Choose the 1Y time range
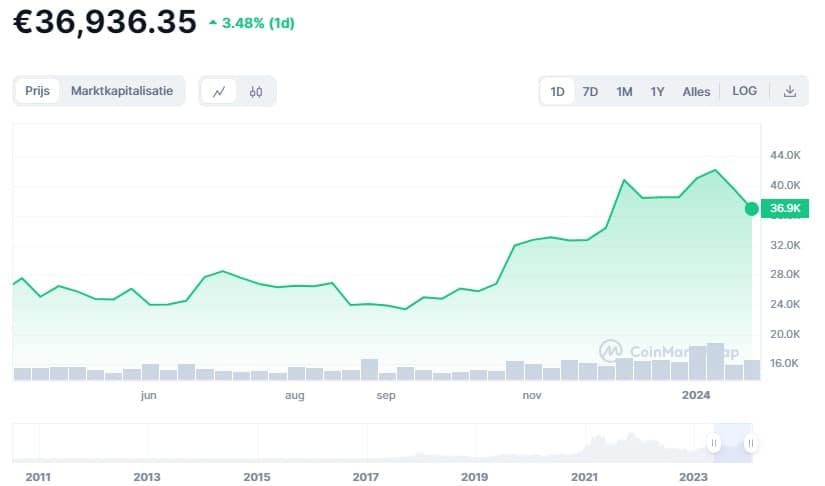 [x=657, y=92]
